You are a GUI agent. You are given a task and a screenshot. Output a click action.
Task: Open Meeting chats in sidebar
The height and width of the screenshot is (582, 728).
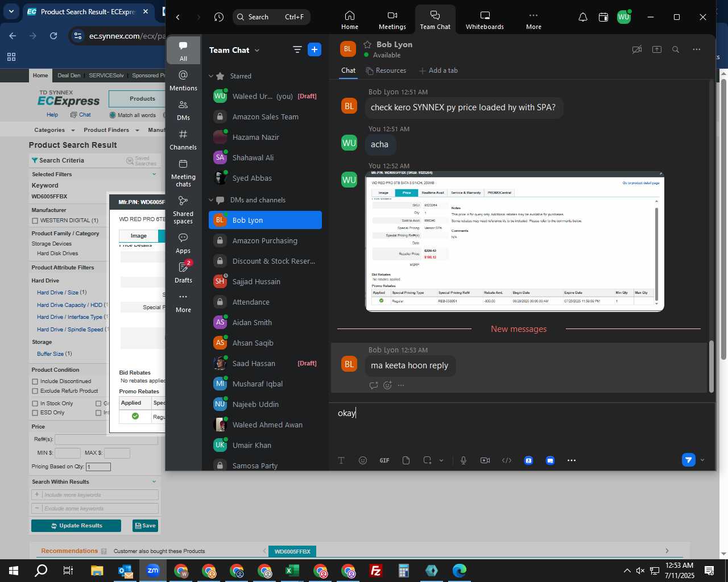click(x=183, y=173)
